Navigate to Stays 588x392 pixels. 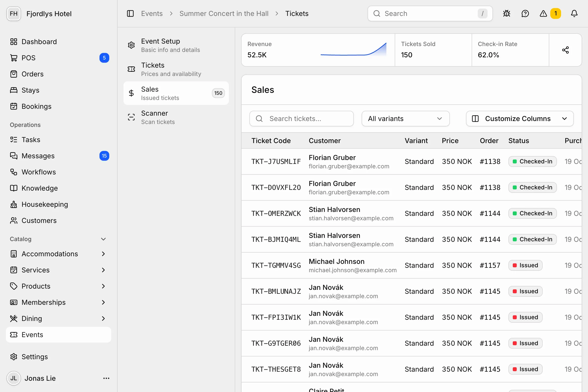59,90
